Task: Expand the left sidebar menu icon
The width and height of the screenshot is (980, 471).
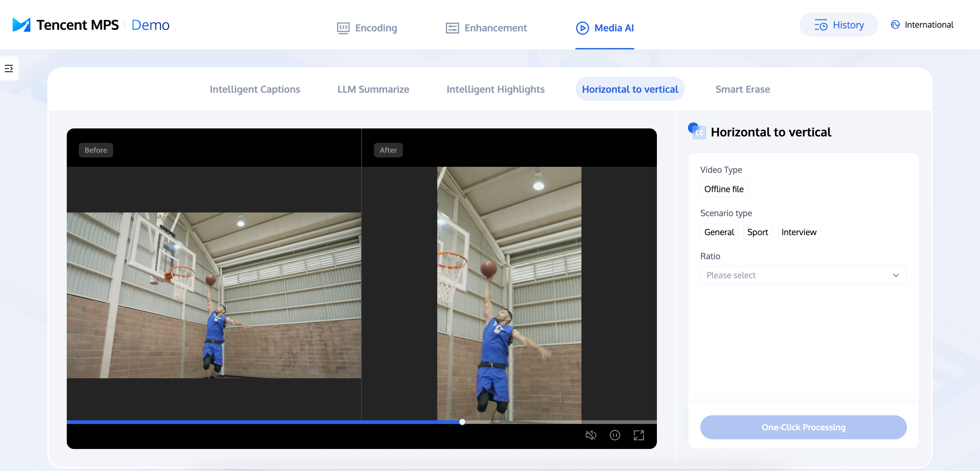Action: [9, 68]
